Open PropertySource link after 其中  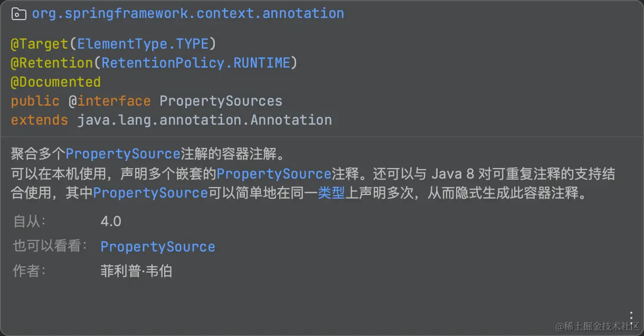pos(150,193)
